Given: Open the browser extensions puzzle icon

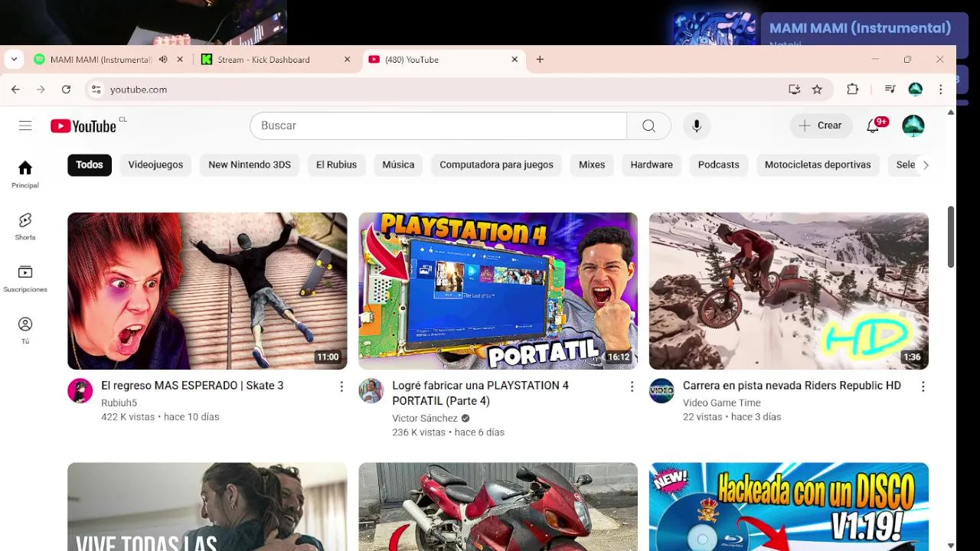Looking at the screenshot, I should point(852,90).
